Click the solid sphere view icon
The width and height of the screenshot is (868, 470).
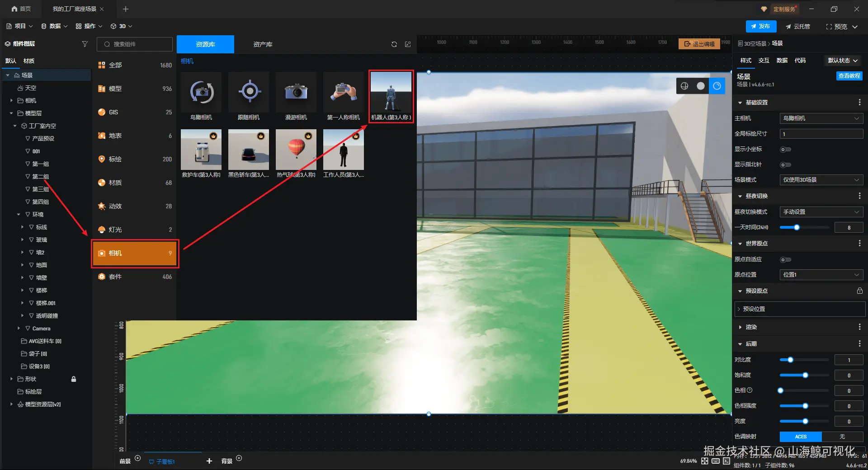click(701, 86)
